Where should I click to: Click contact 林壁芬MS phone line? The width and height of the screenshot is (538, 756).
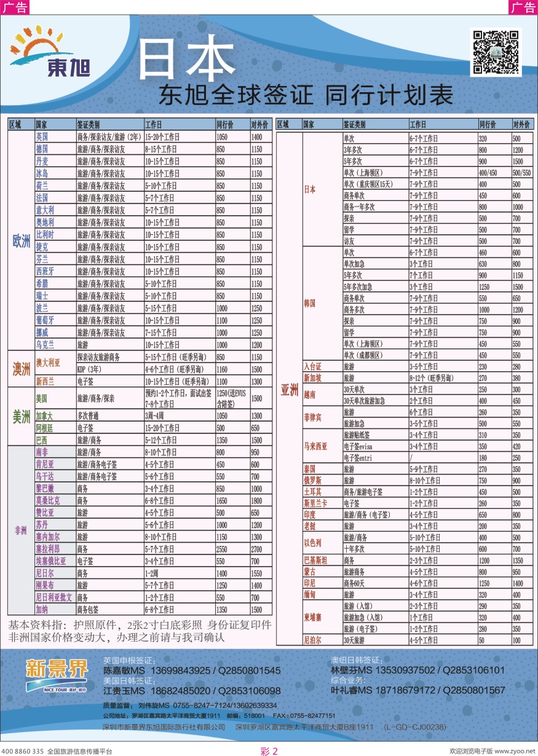click(x=417, y=670)
